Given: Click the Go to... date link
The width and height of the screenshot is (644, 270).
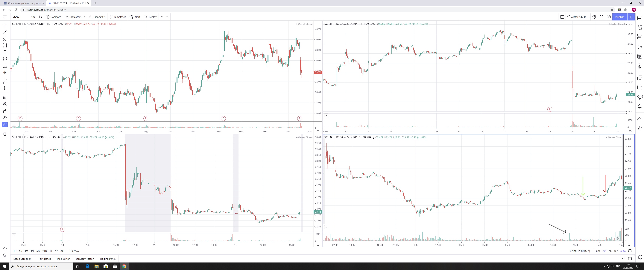Looking at the screenshot, I should click(x=74, y=251).
